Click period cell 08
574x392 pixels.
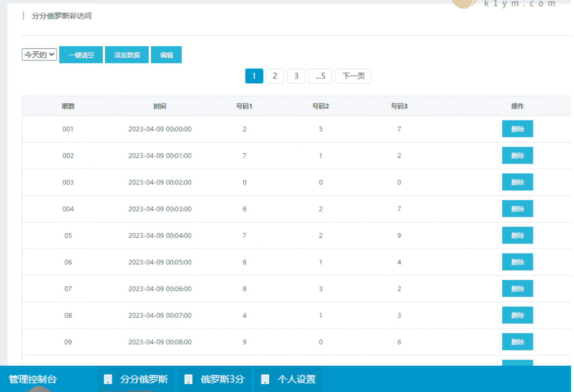click(x=68, y=316)
